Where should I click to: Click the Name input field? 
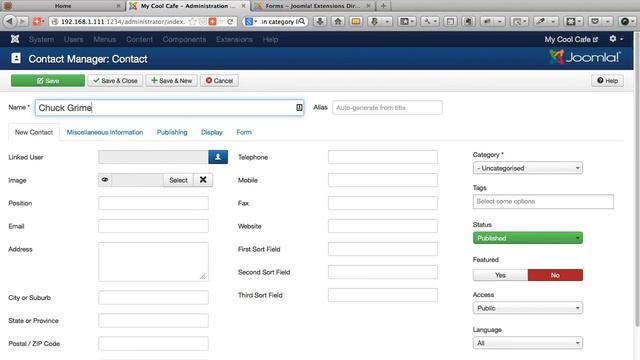[x=169, y=108]
